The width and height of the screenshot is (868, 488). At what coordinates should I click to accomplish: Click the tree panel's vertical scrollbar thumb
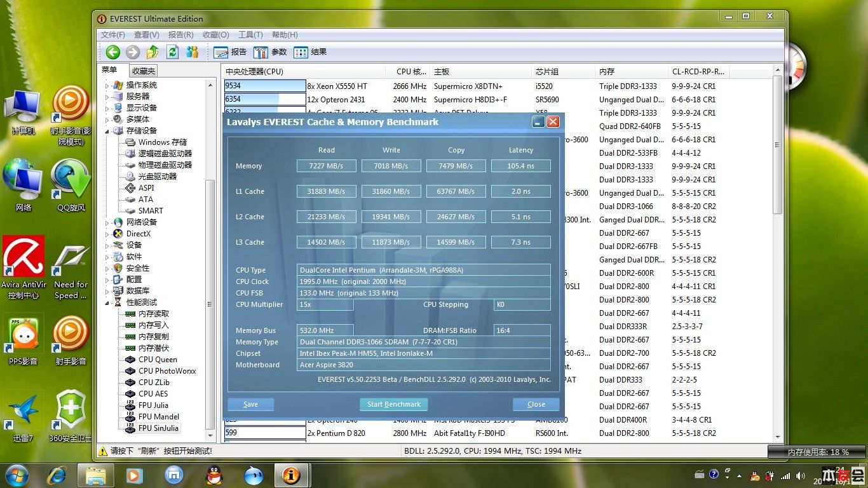[211, 304]
